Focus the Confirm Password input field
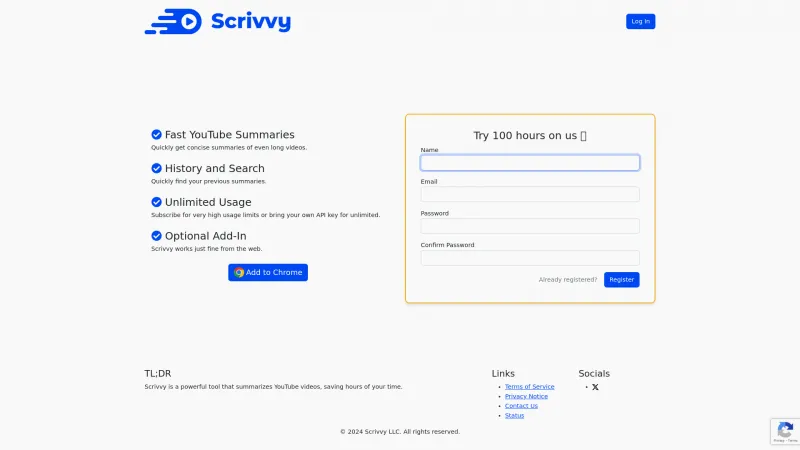The height and width of the screenshot is (450, 800). (530, 258)
